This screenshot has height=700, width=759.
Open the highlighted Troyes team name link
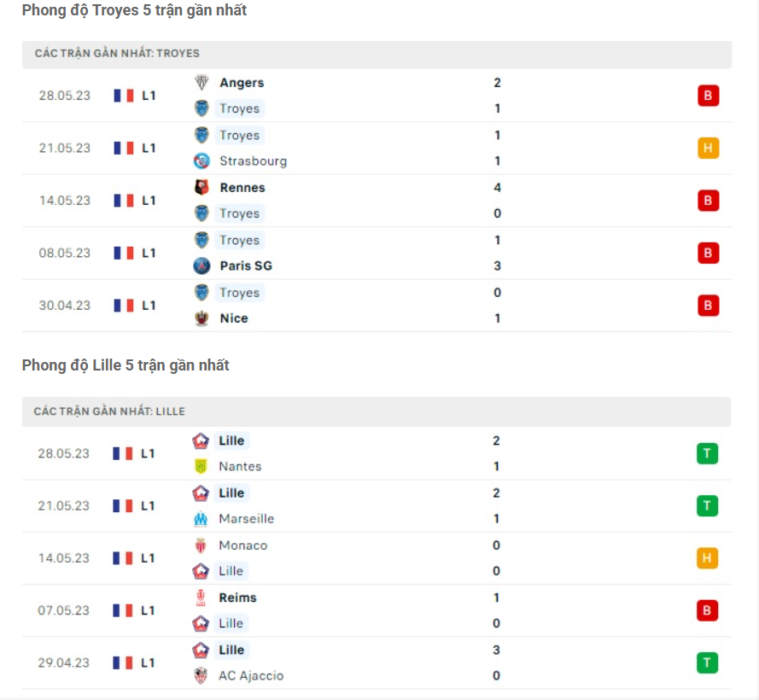[239, 108]
